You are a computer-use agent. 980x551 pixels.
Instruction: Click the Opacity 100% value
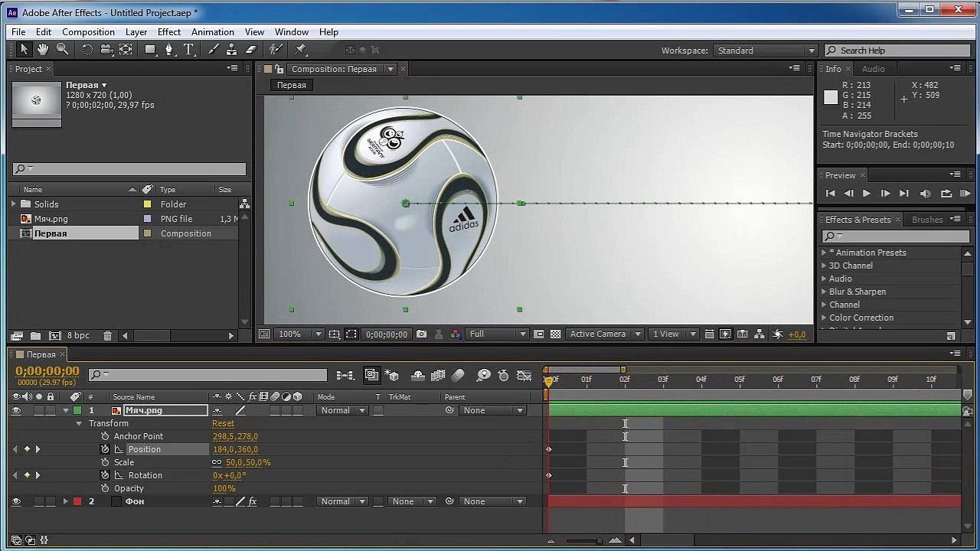(224, 489)
